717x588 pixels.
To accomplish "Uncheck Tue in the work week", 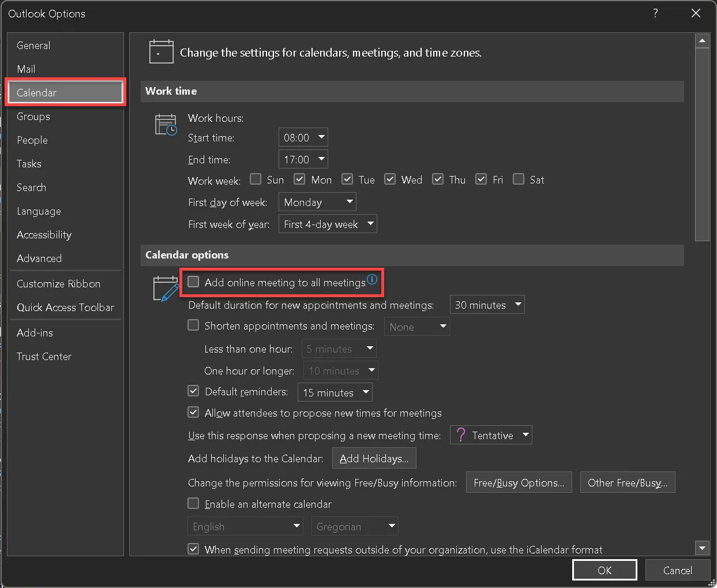I will click(347, 179).
